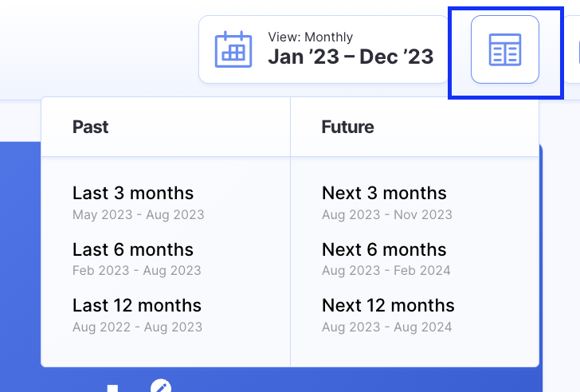Screen dimensions: 580x392
Task: Select Next 3 months
Action: coord(384,193)
